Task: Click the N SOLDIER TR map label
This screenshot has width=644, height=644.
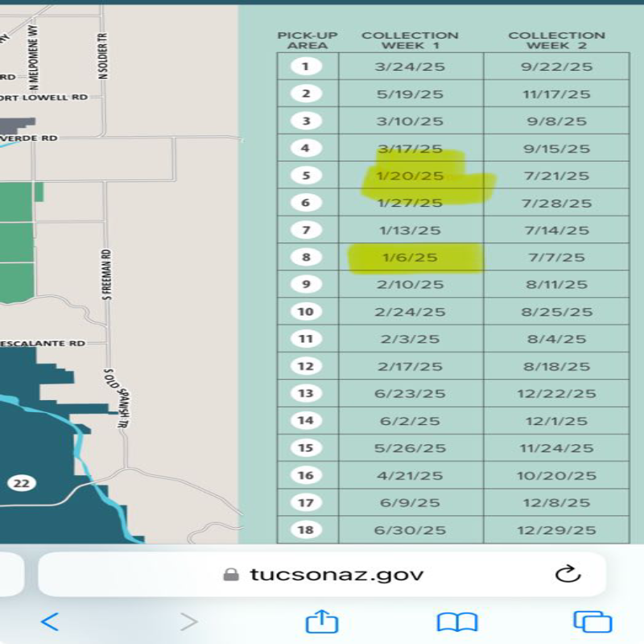Action: [103, 56]
